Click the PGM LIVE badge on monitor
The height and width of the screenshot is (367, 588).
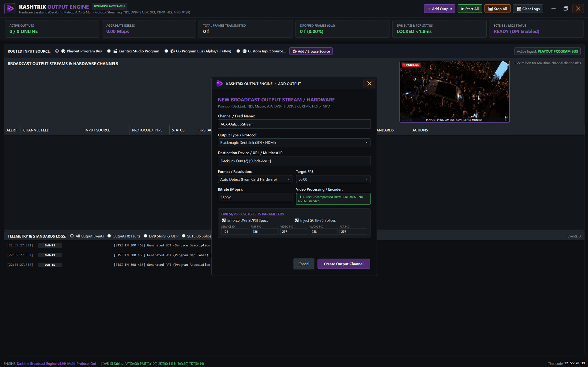click(x=411, y=65)
